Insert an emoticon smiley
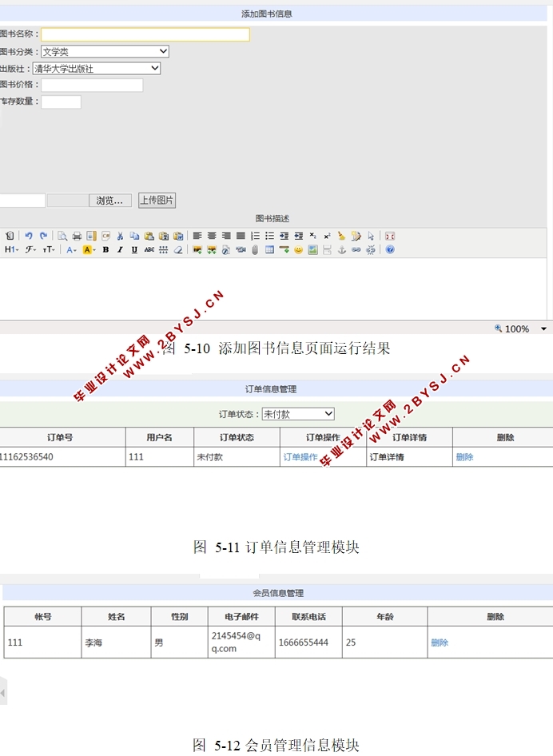Viewport: 553px width, 756px height. point(298,250)
